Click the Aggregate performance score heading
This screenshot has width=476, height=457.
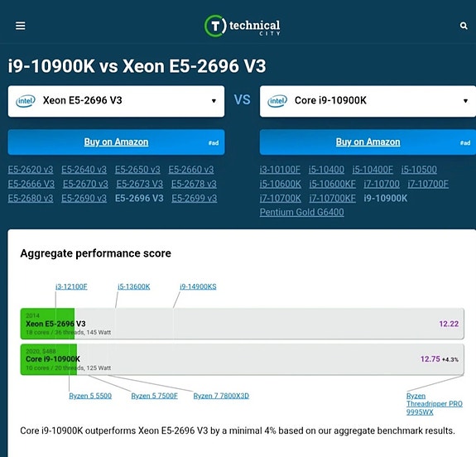(96, 253)
